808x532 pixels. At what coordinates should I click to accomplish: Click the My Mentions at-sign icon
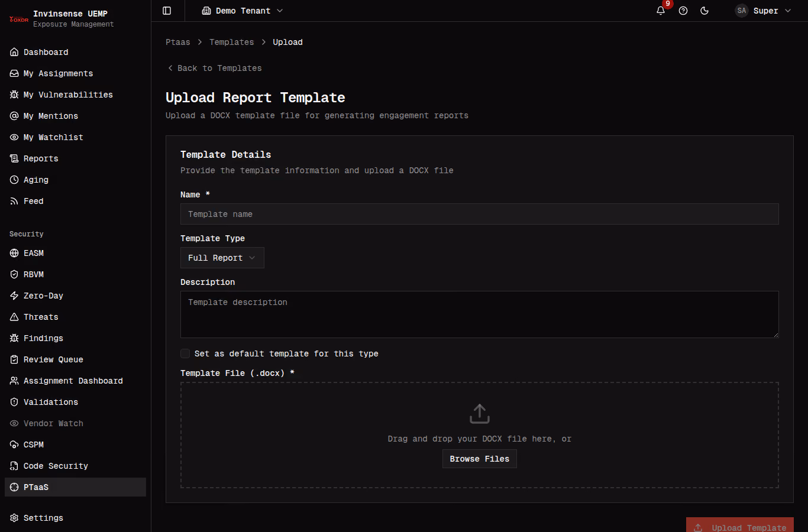[x=14, y=116]
